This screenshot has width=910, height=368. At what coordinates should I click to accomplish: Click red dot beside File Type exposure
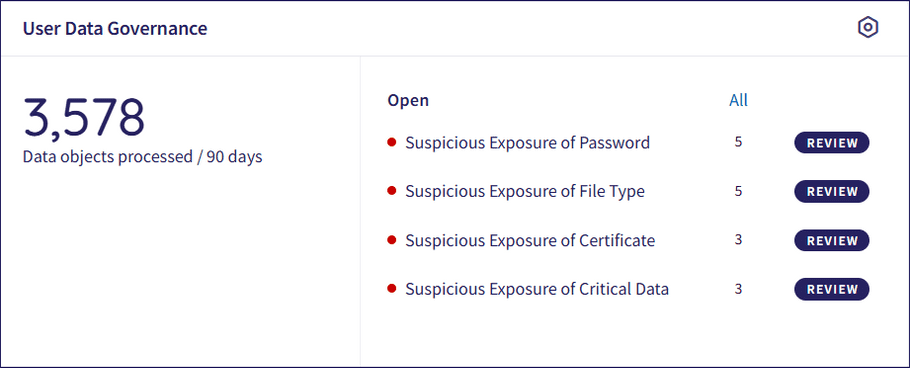pos(391,190)
